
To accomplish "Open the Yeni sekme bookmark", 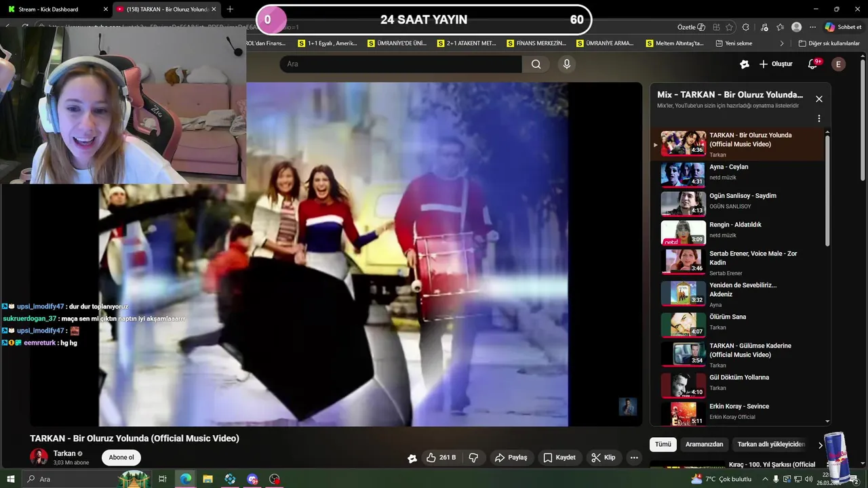I will (734, 43).
